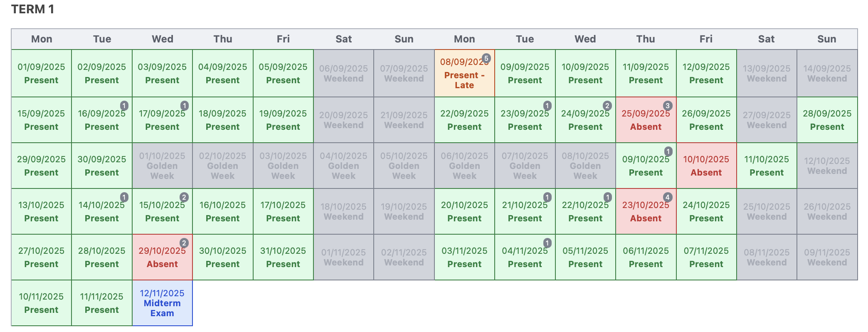Click the 11/10/2025 Saturday Present cell

click(x=766, y=166)
